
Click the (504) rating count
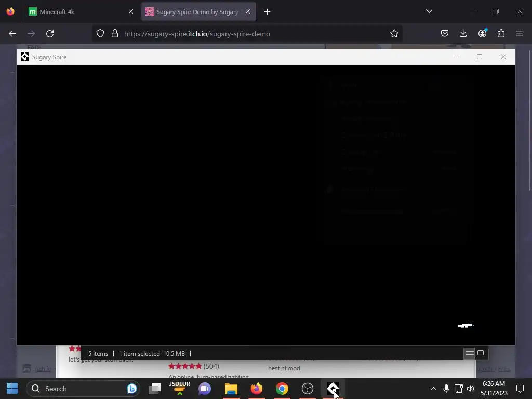click(x=211, y=366)
